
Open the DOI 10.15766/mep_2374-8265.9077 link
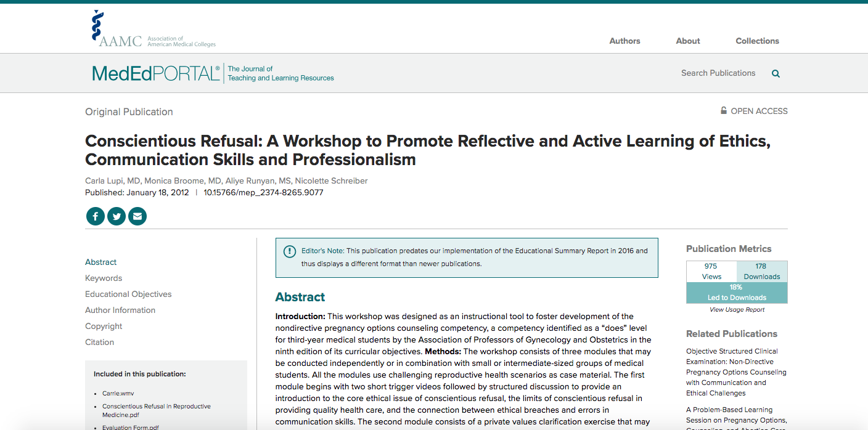pyautogui.click(x=263, y=192)
